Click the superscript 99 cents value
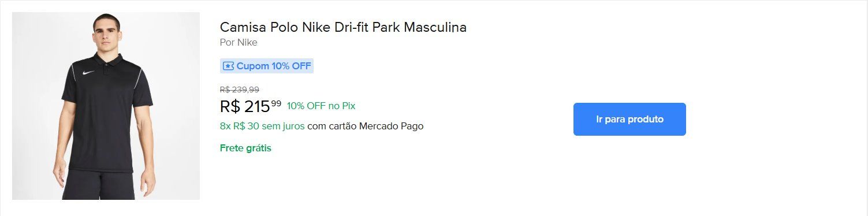 tap(276, 103)
